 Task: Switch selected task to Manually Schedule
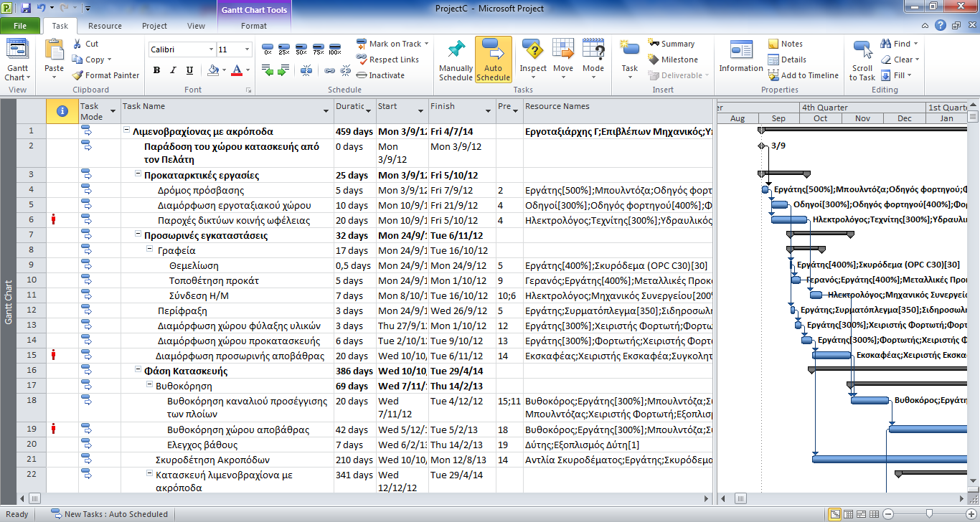pyautogui.click(x=456, y=60)
